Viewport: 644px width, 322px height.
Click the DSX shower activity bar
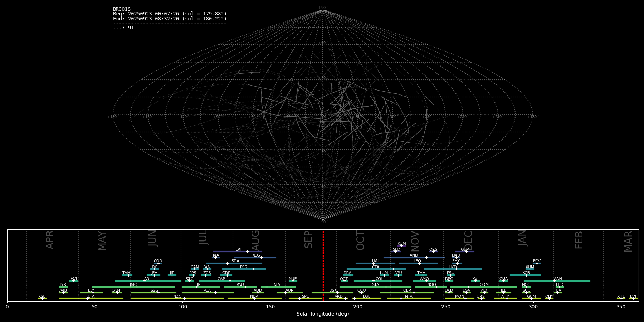pyautogui.click(x=333, y=293)
